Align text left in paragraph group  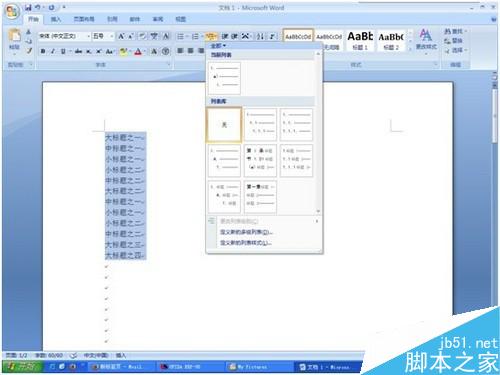coord(180,51)
